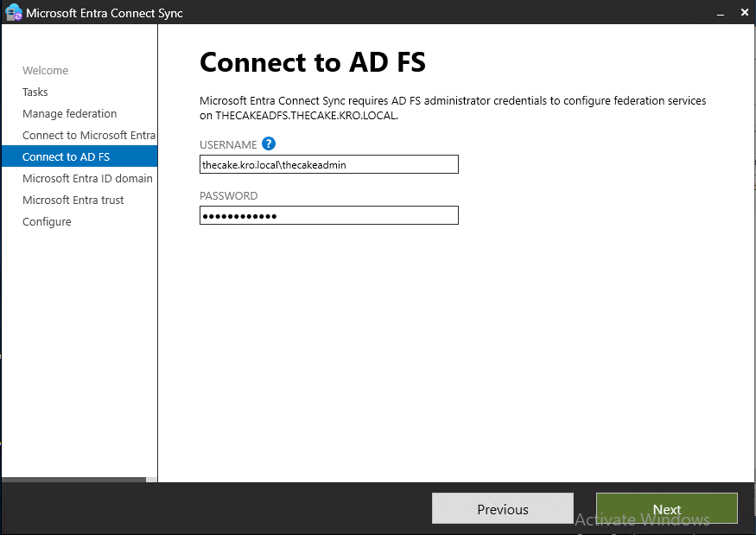Select the Configure step in sidebar
This screenshot has width=756, height=535.
47,222
